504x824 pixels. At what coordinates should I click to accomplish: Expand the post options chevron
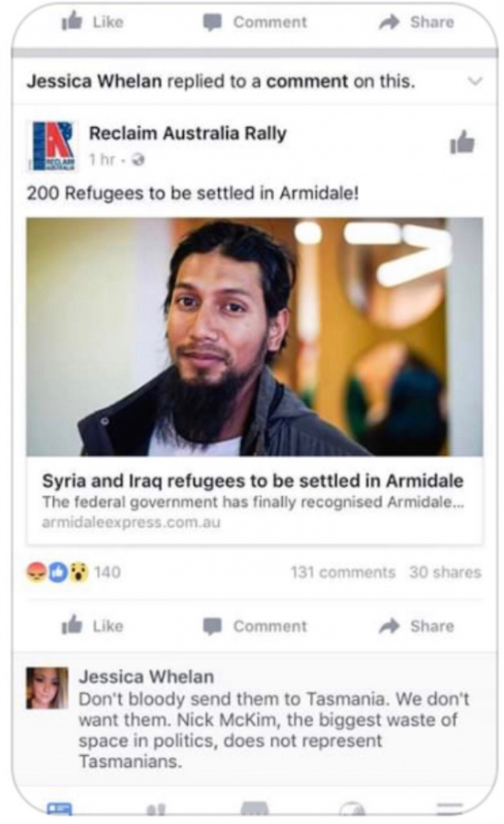(475, 82)
